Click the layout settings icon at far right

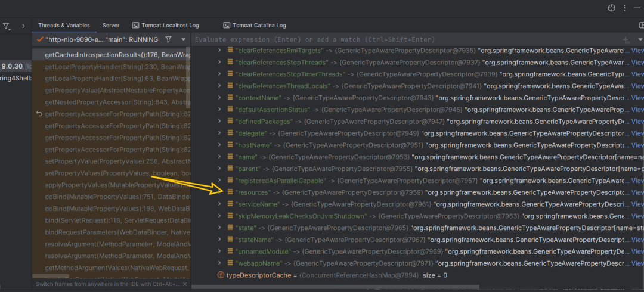(x=641, y=26)
